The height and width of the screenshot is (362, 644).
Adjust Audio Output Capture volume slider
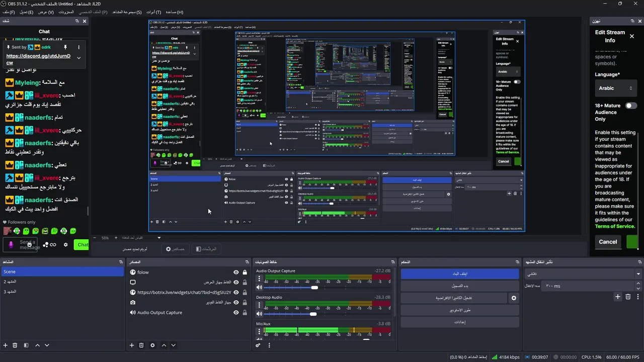314,288
